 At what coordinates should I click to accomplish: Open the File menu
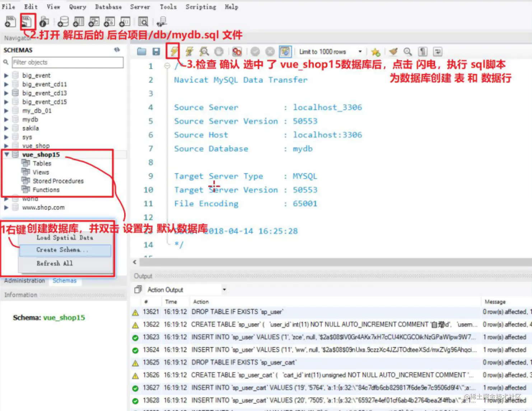pos(9,6)
